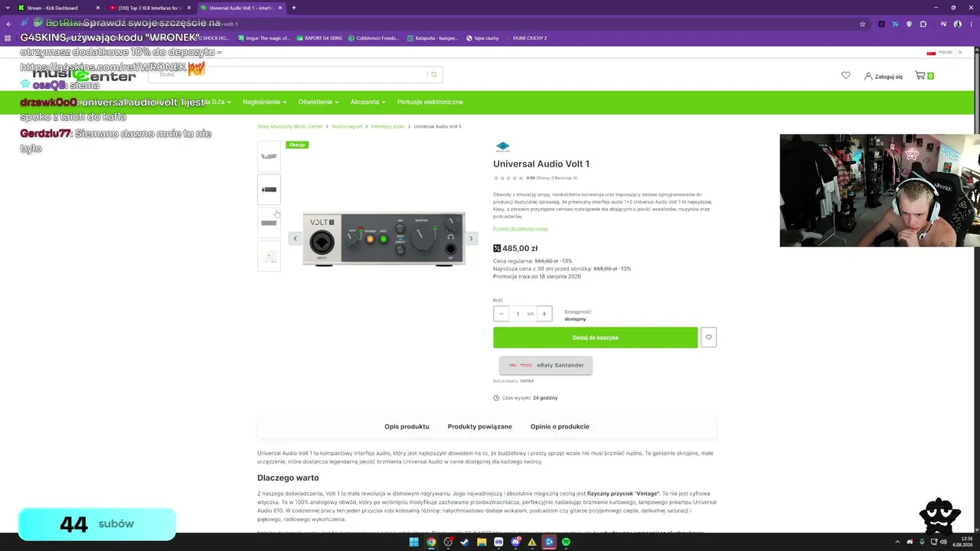Screen dimensions: 980x551
Task: Open the Katapulta - bungee bookmark
Action: [x=433, y=37]
